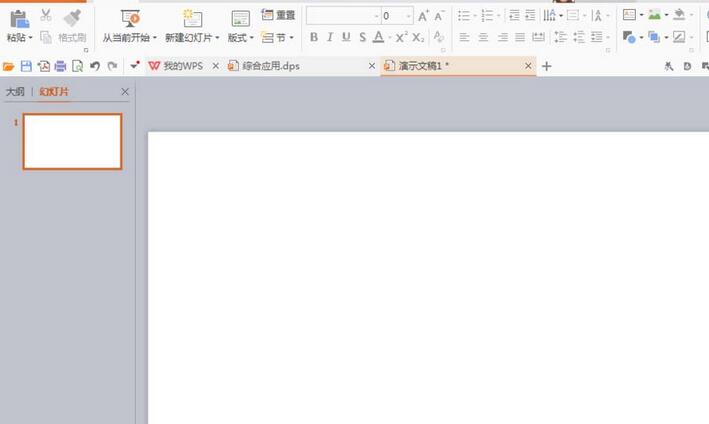
Task: Click the shape fill paint bucket
Action: coord(679,15)
